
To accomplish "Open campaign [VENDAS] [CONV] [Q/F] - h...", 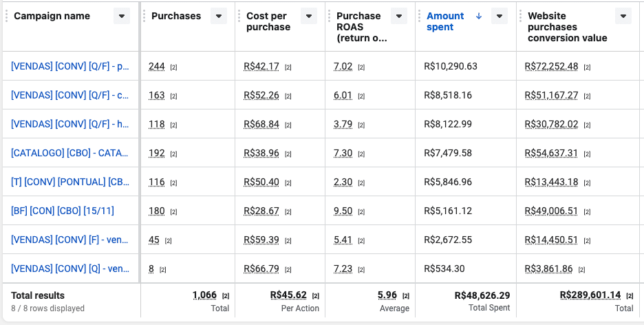I will [69, 124].
